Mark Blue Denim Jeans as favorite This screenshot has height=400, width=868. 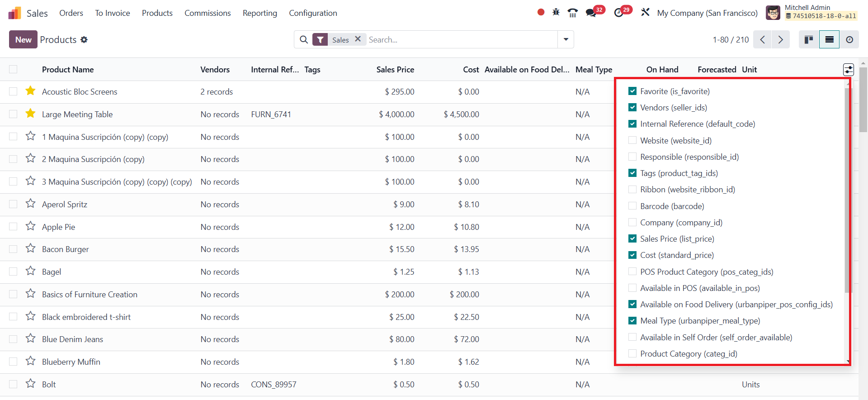click(30, 338)
